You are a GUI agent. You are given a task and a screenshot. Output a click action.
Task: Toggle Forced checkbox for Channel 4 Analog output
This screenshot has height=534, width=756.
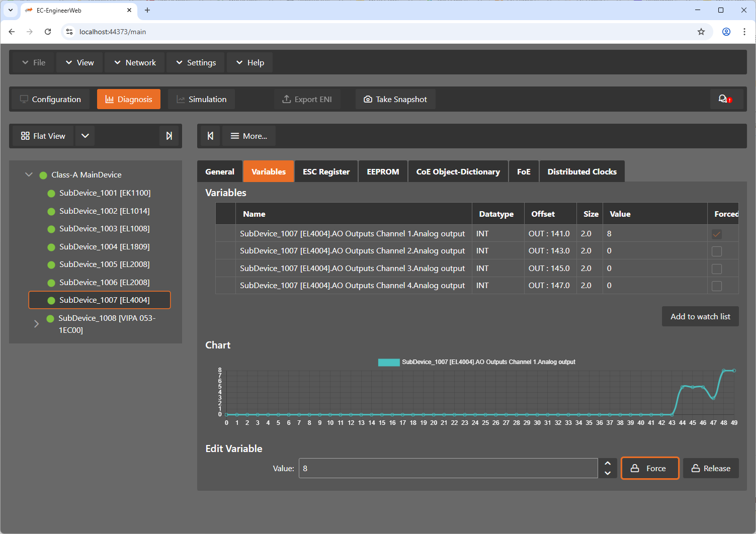tap(717, 286)
